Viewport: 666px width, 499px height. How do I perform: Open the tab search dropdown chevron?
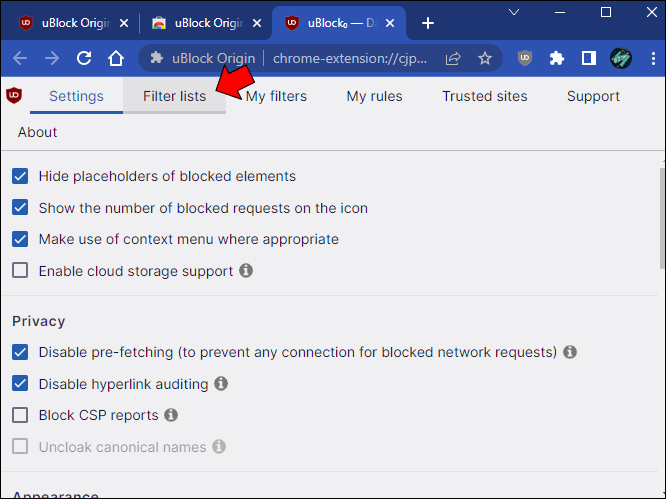point(514,12)
